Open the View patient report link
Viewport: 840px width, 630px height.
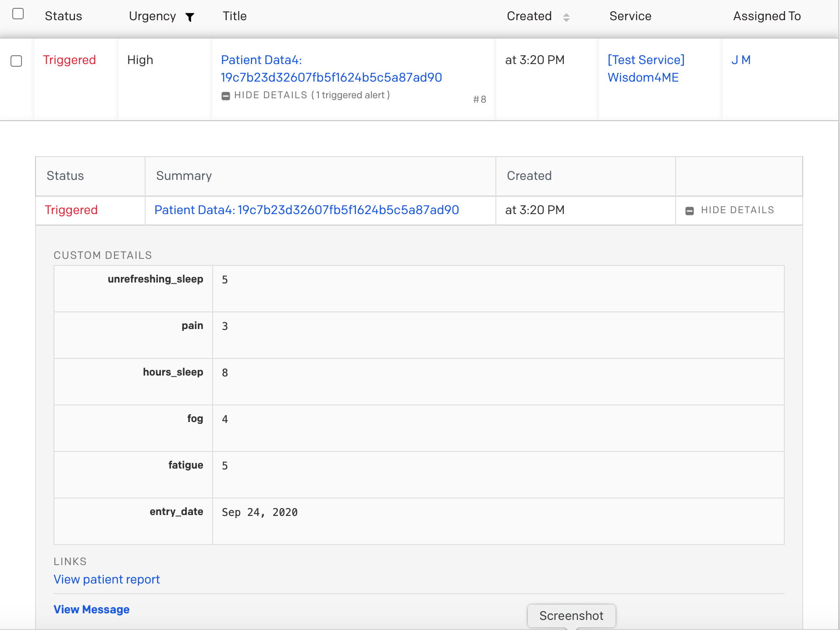pos(107,580)
